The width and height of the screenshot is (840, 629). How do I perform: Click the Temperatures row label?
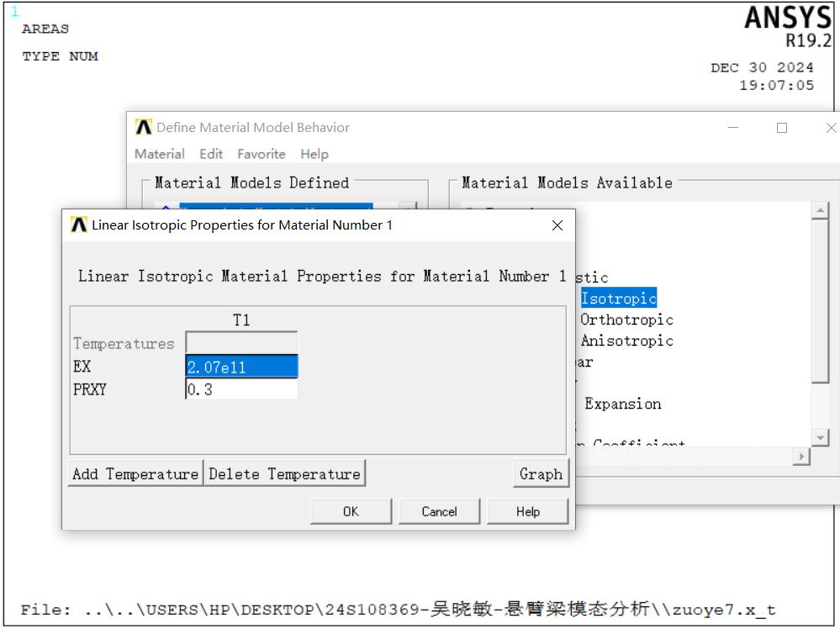(124, 343)
